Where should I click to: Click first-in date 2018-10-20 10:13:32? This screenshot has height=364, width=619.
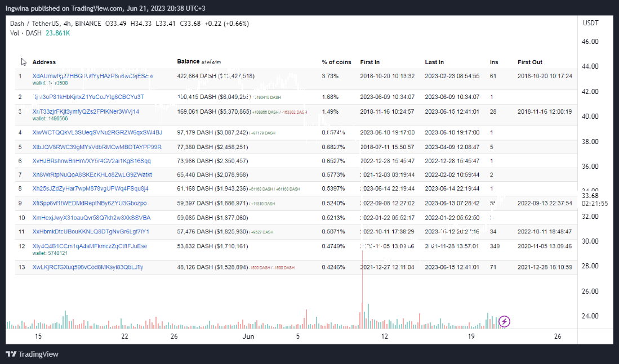pyautogui.click(x=388, y=76)
